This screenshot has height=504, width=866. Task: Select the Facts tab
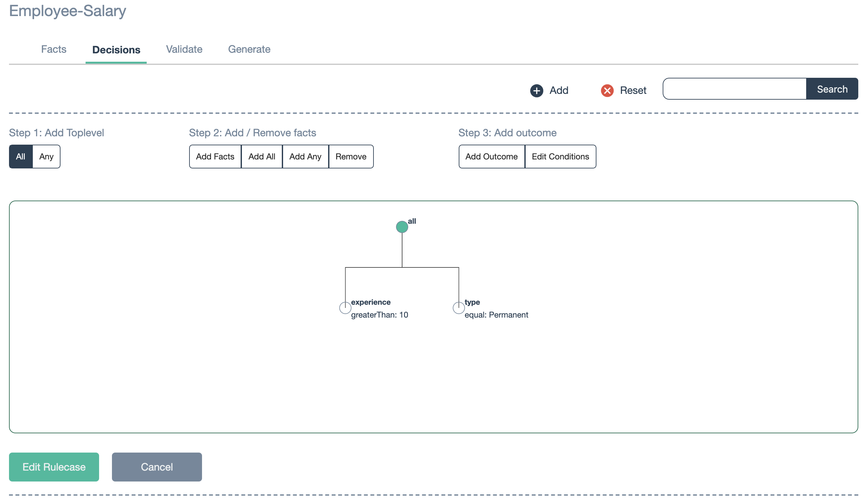53,49
